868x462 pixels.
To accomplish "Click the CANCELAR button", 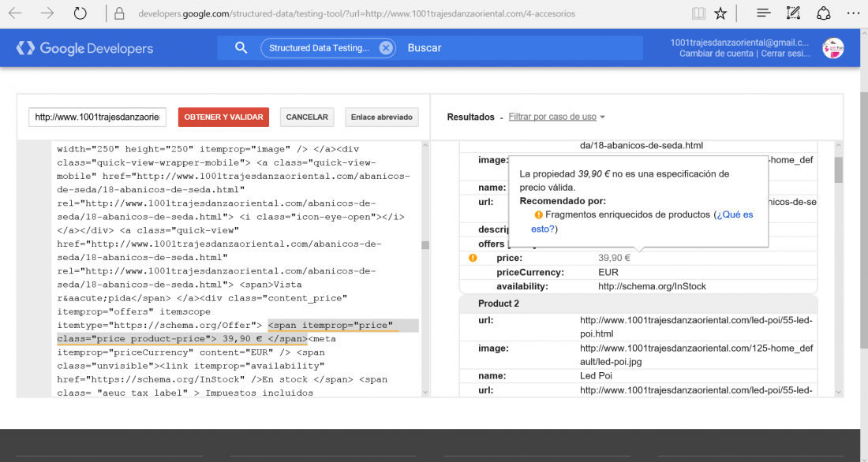I will (307, 117).
